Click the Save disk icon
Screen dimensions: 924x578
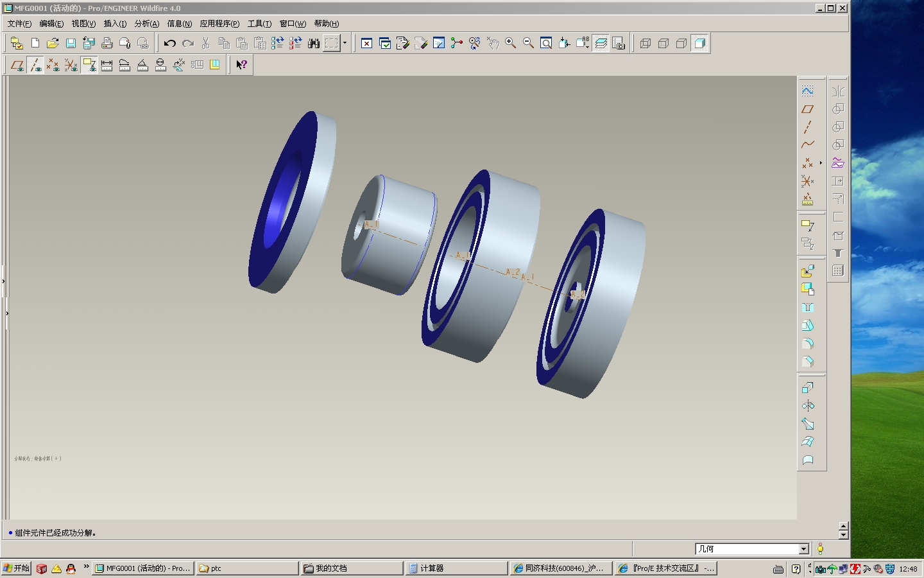point(71,44)
